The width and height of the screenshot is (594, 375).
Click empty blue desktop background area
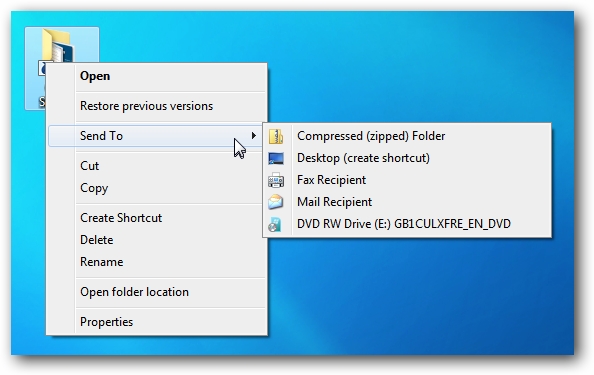pyautogui.click(x=417, y=295)
